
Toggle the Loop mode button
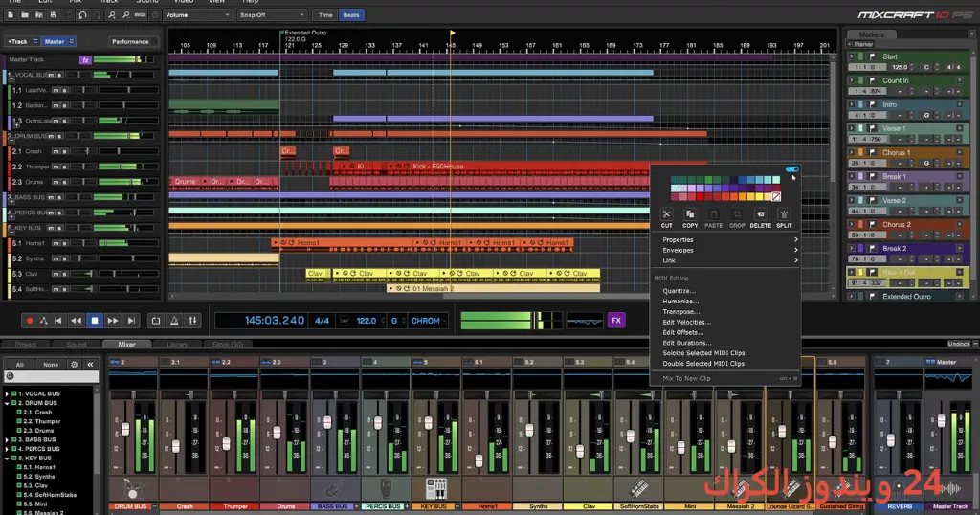(x=156, y=321)
